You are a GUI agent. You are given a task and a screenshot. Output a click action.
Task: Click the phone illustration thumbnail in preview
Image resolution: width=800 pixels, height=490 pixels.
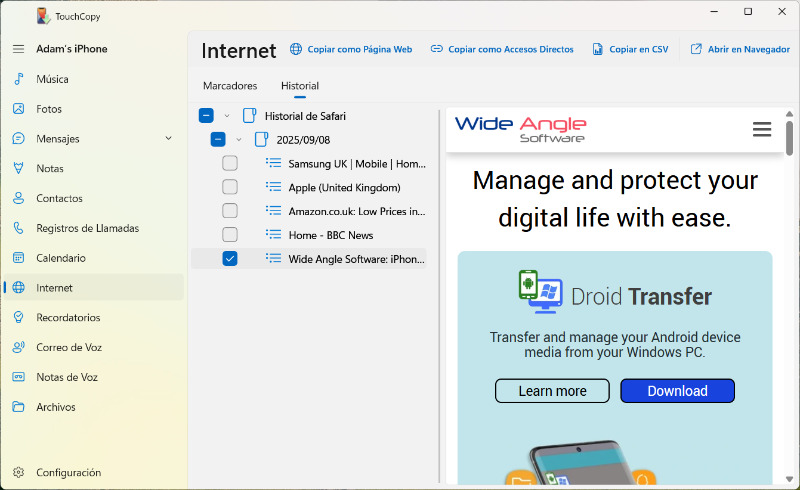click(580, 462)
